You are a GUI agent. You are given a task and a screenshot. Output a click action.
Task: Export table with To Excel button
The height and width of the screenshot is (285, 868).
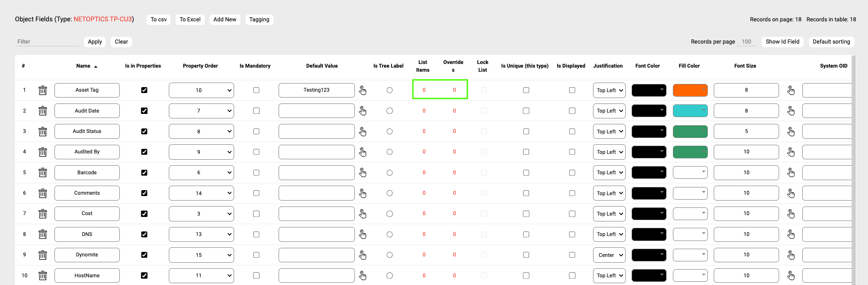(x=190, y=20)
